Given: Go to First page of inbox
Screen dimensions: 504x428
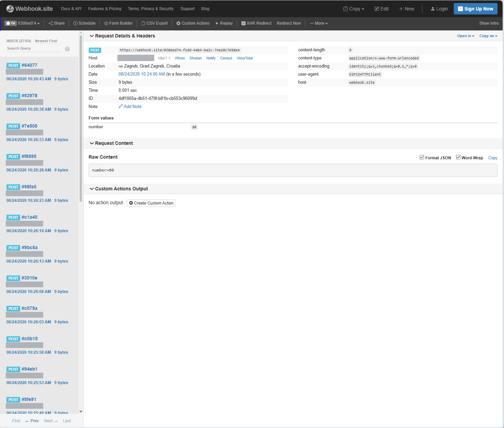Looking at the screenshot, I should (x=16, y=421).
